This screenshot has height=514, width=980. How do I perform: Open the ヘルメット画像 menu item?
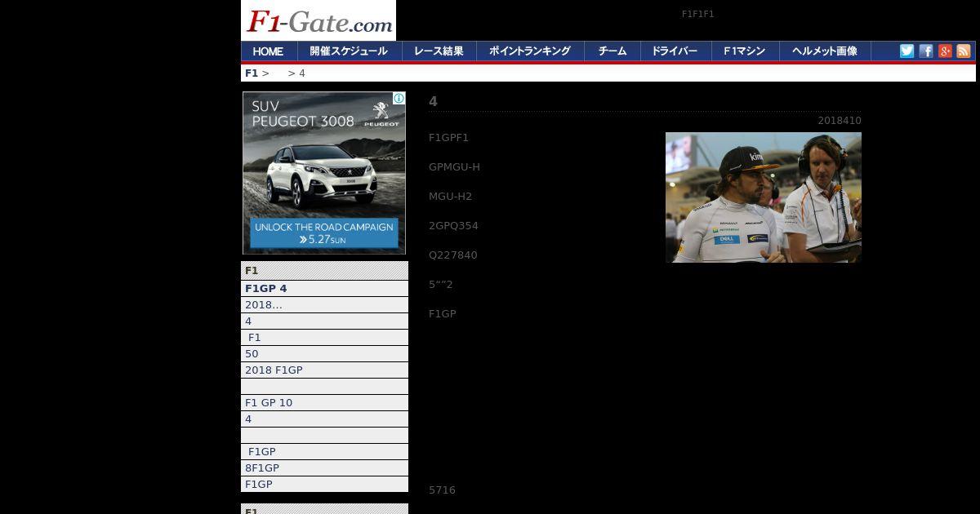(x=825, y=51)
